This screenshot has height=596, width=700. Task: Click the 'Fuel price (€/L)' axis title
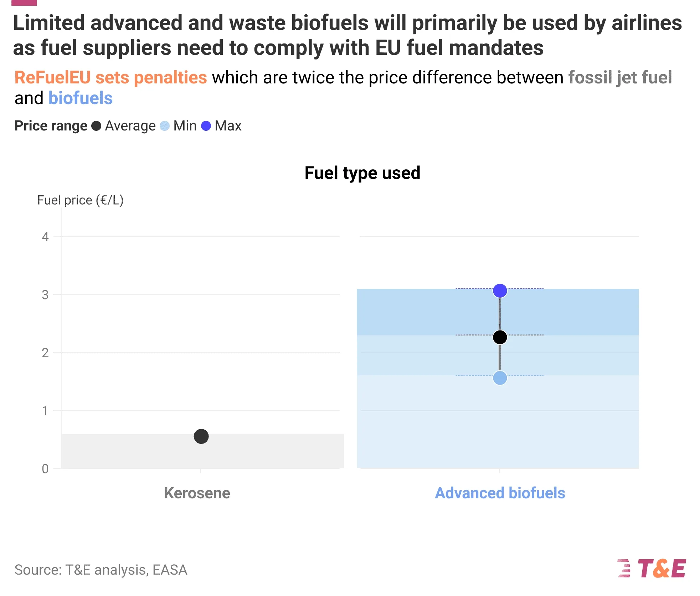click(80, 200)
